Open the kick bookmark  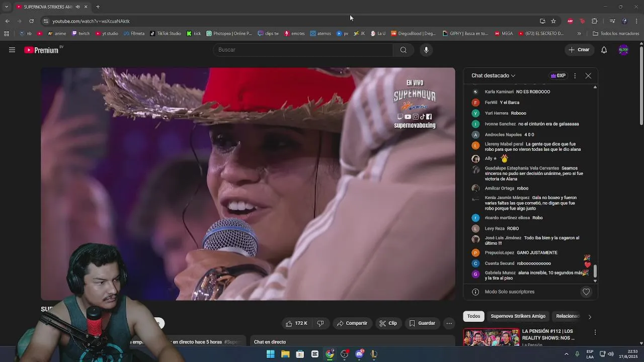(194, 34)
